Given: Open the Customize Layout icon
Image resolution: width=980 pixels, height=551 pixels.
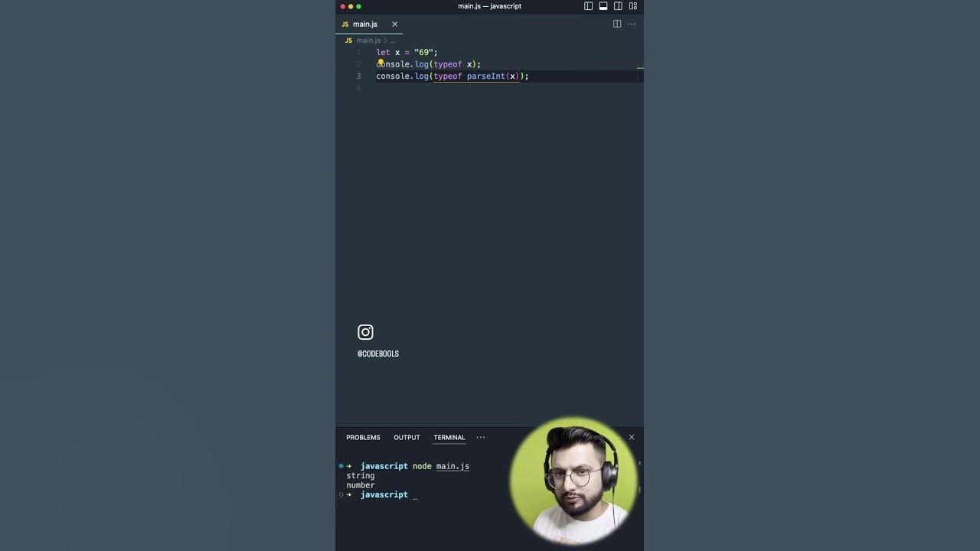Looking at the screenshot, I should click(x=633, y=6).
